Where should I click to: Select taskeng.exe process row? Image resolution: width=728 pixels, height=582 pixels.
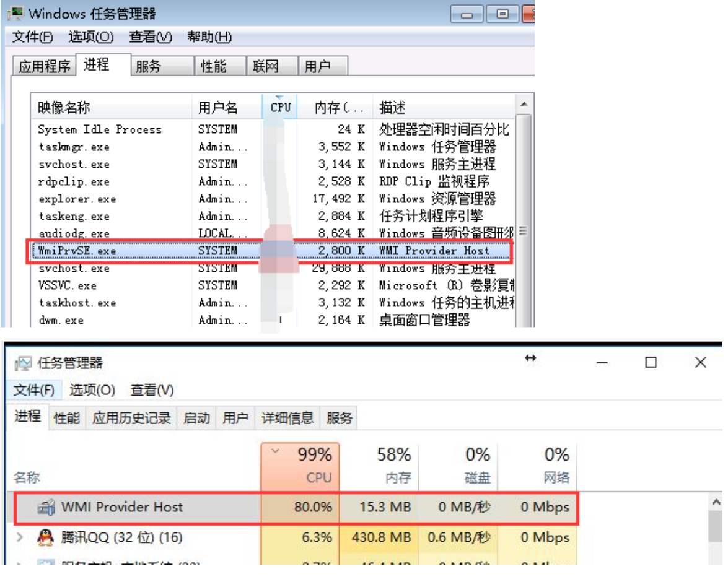(273, 216)
